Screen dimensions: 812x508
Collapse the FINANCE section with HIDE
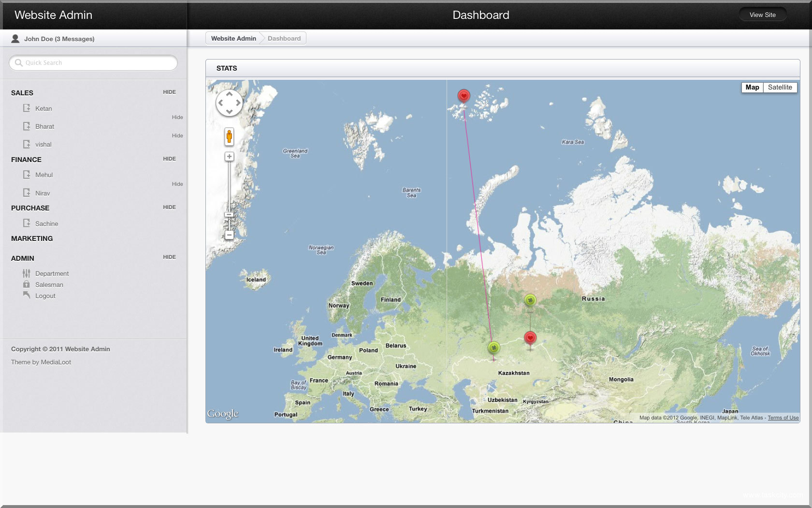coord(169,159)
